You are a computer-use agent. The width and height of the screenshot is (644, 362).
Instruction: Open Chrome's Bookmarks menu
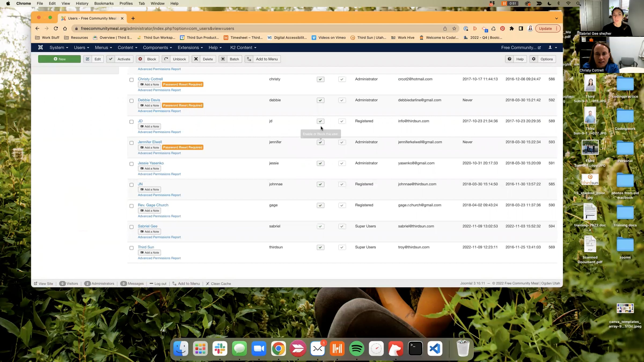(x=104, y=3)
